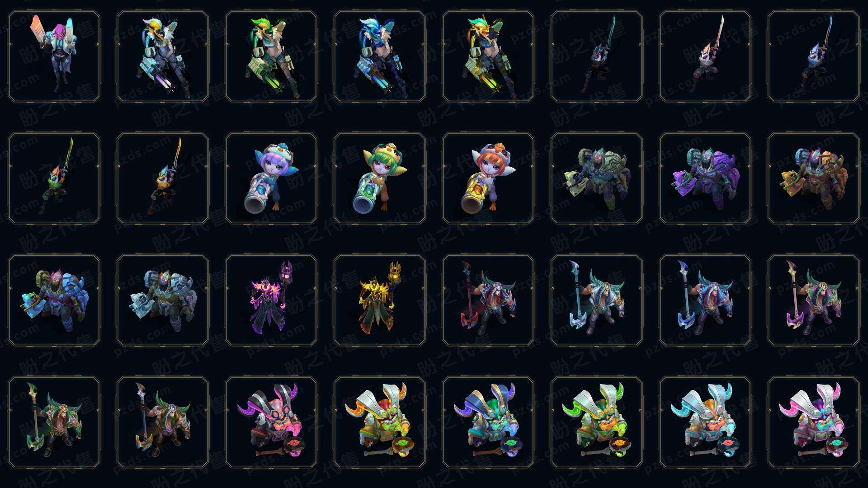Viewport: 868px width, 488px height.
Task: Choose the green-haired brawler with green gauntlets
Action: [271, 56]
